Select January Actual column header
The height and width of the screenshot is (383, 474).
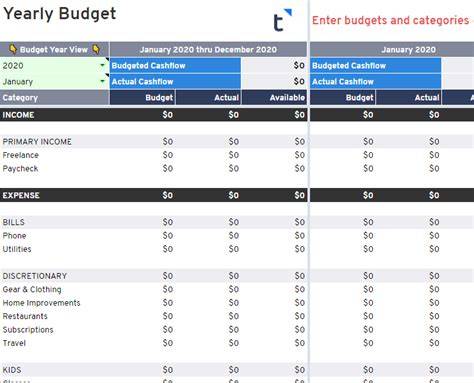point(409,98)
